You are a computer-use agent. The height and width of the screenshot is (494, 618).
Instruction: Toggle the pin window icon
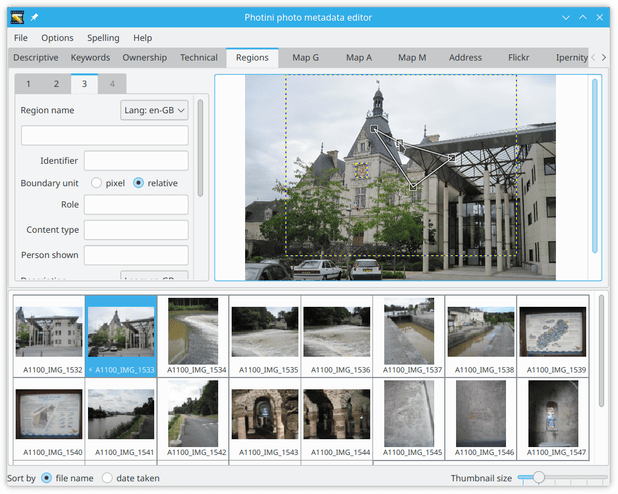click(x=34, y=17)
